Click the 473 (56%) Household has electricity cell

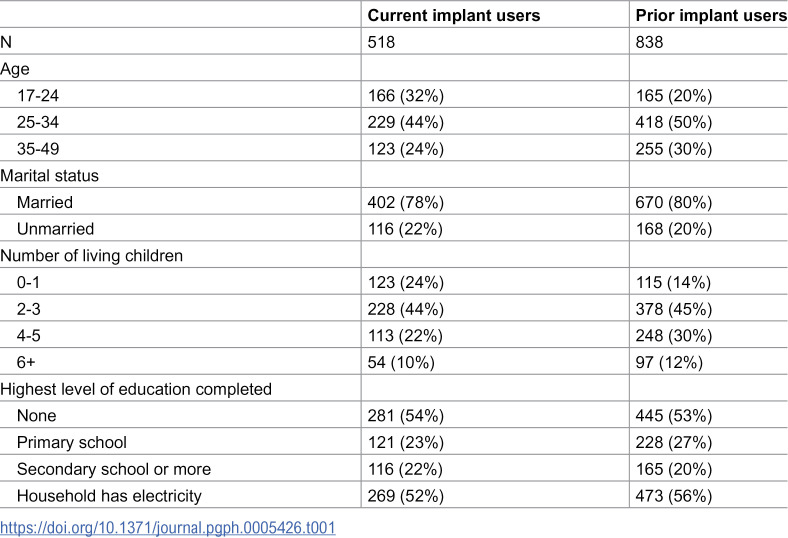click(x=673, y=496)
